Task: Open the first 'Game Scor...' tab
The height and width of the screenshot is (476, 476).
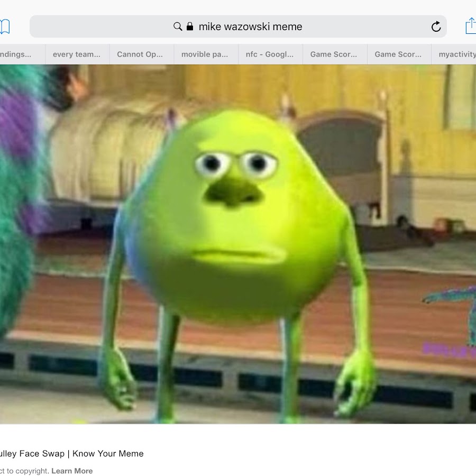Action: click(x=335, y=54)
